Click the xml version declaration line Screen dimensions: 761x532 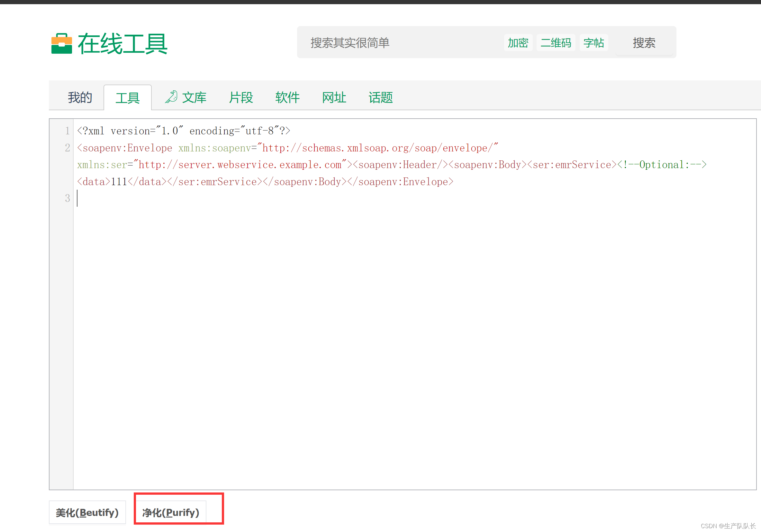pos(184,131)
